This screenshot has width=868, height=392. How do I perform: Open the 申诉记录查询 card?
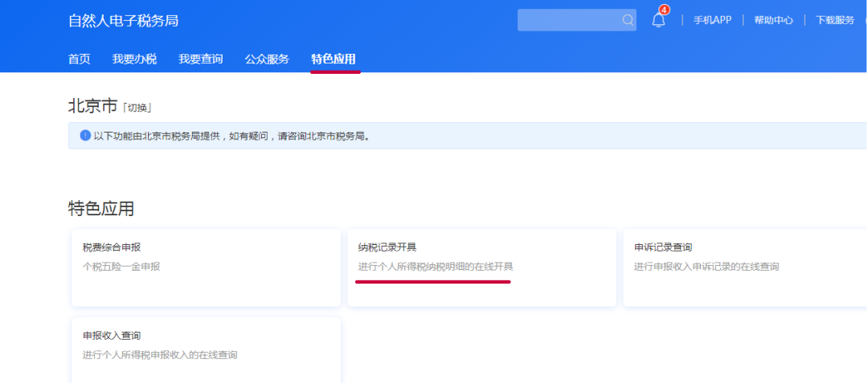tap(745, 267)
